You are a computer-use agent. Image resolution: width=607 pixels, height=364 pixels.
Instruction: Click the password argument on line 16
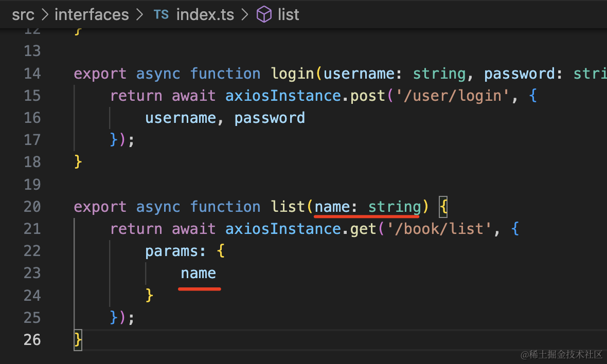pos(270,118)
